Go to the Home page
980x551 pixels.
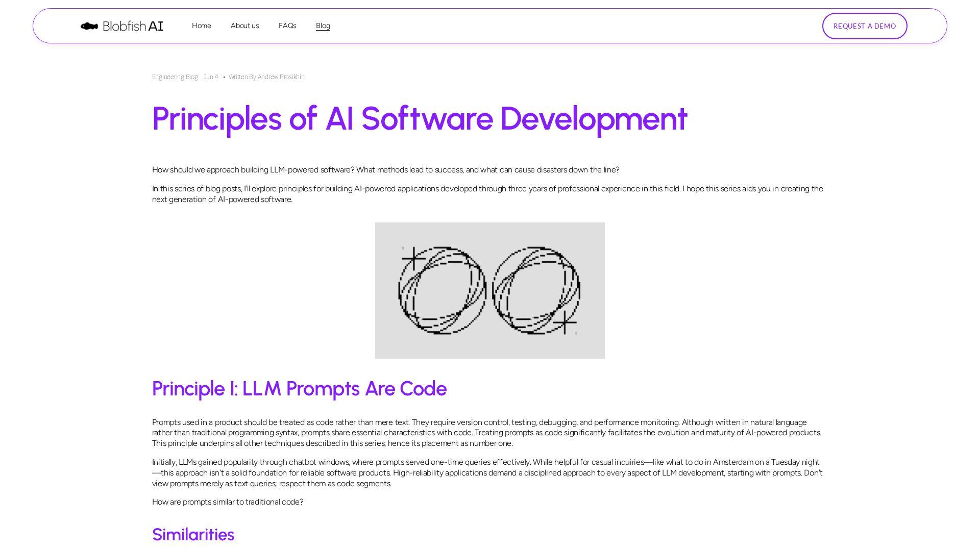click(201, 26)
